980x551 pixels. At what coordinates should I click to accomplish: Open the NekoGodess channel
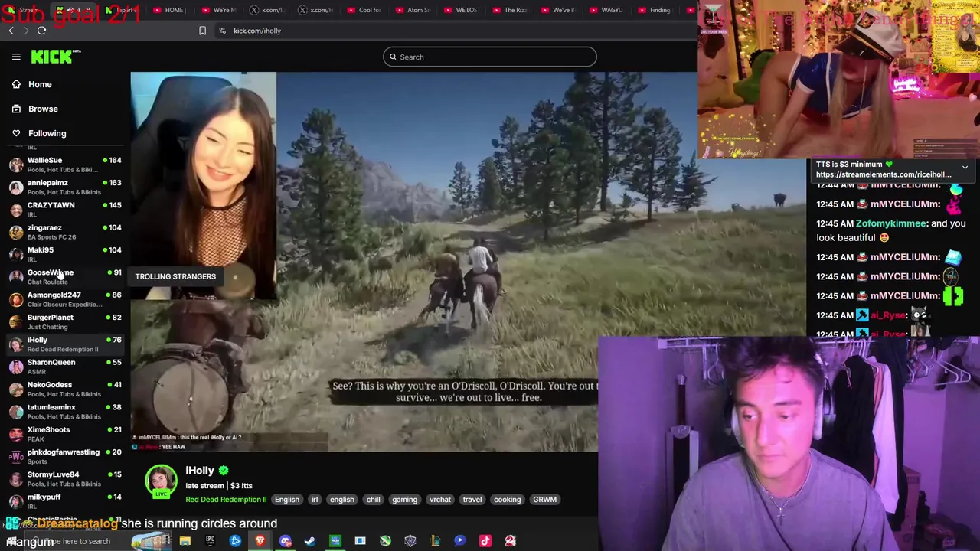tap(65, 389)
